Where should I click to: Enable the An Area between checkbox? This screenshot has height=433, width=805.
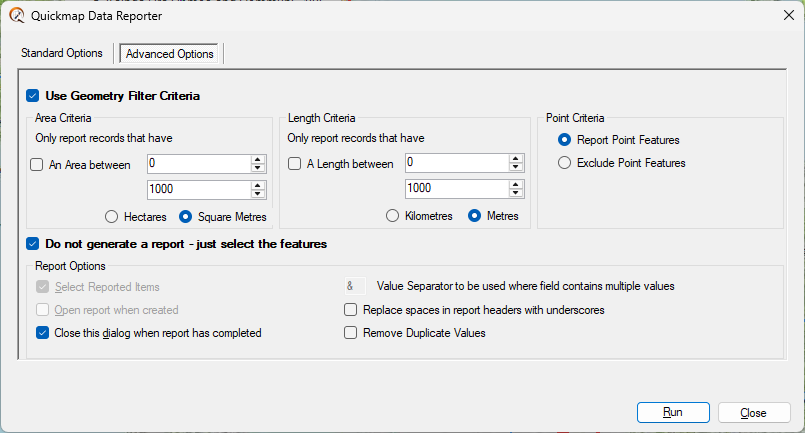tap(37, 164)
